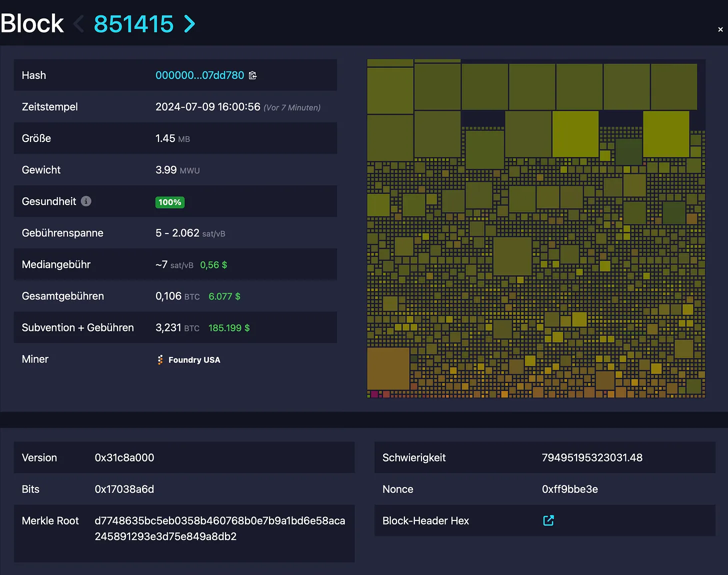Click the timestamp 2024-07-09 16:00:56
The image size is (728, 575).
(207, 107)
